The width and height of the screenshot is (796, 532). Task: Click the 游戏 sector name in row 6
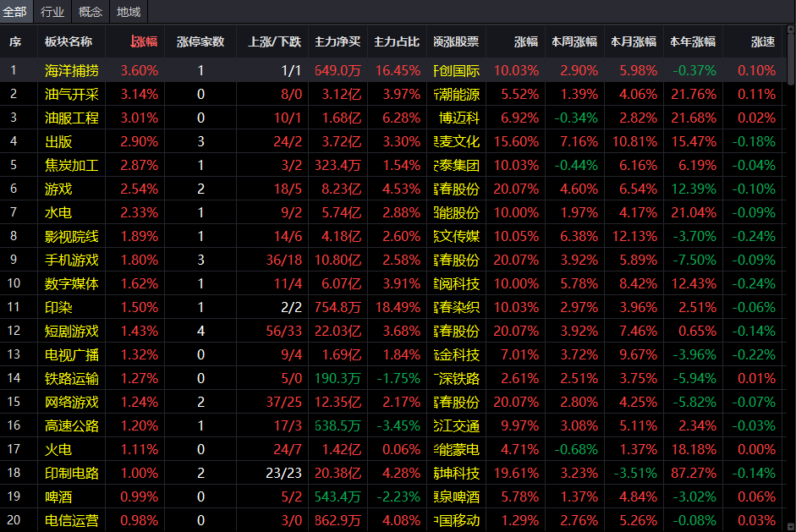pyautogui.click(x=58, y=189)
